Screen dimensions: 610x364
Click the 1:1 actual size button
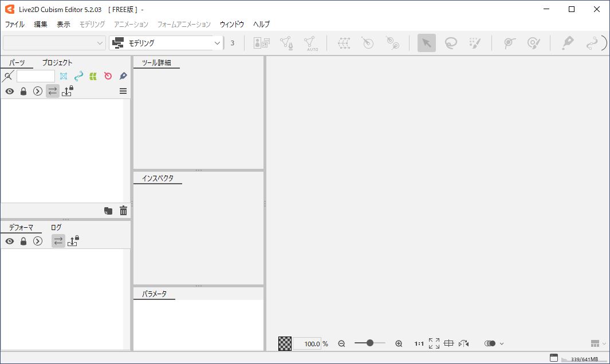pos(419,343)
